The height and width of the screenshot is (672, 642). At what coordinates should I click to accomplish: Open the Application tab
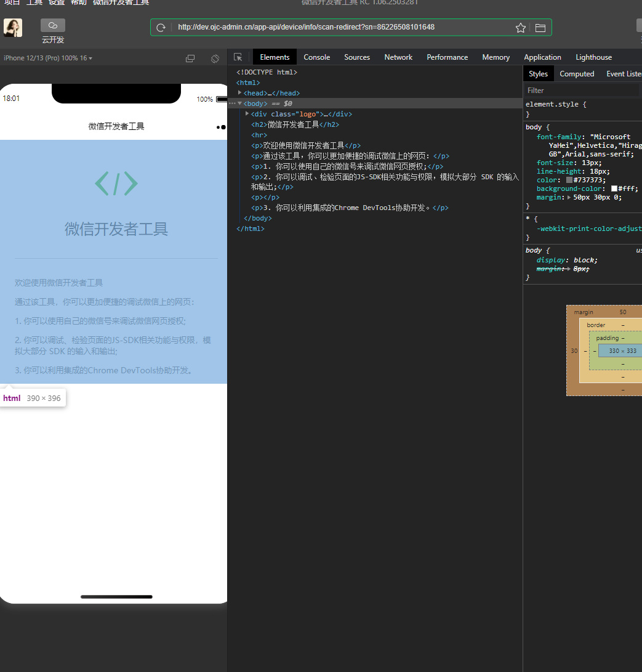coord(542,57)
